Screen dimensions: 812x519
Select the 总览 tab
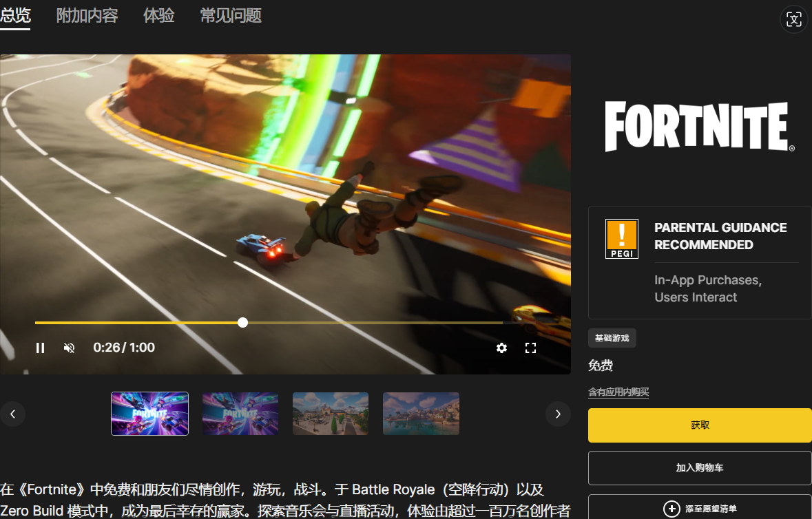click(15, 16)
